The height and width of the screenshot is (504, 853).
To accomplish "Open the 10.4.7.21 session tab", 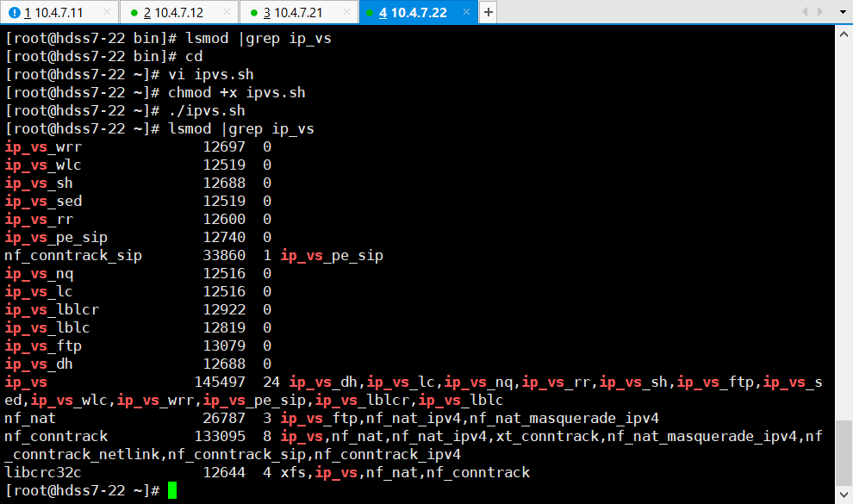I will coord(292,13).
